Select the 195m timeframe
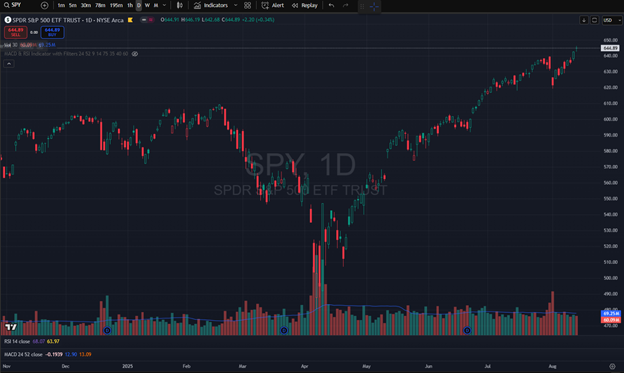 click(x=116, y=5)
